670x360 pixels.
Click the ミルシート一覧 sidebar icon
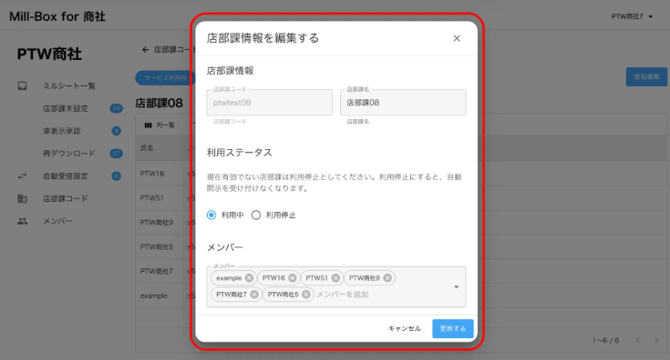22,86
